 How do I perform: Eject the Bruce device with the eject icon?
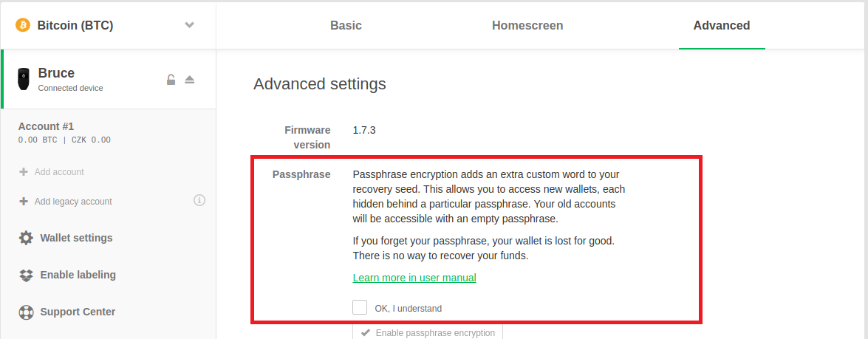tap(189, 80)
